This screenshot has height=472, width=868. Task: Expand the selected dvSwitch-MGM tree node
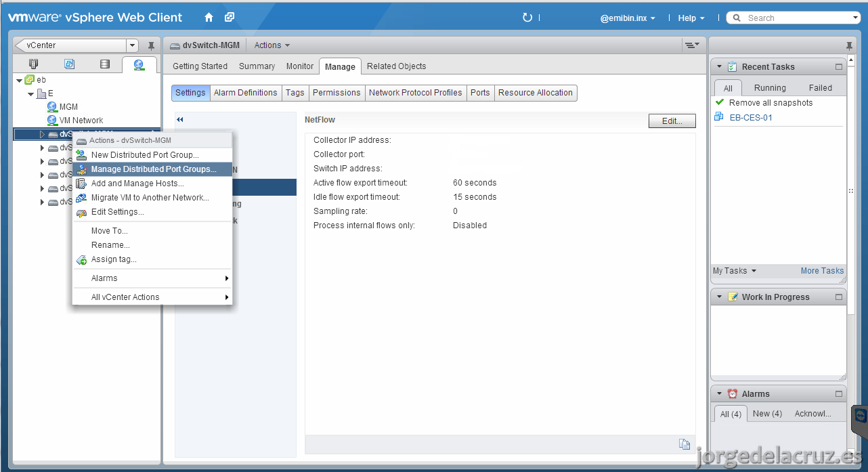(x=42, y=134)
